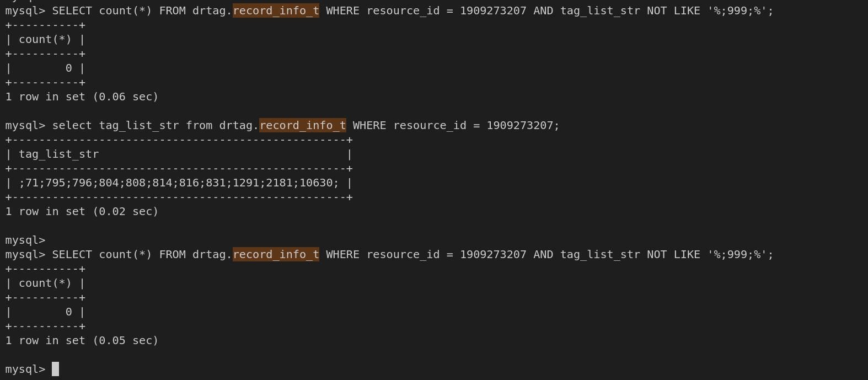
Task: Click the 0 result in the first count table
Action: coord(68,68)
